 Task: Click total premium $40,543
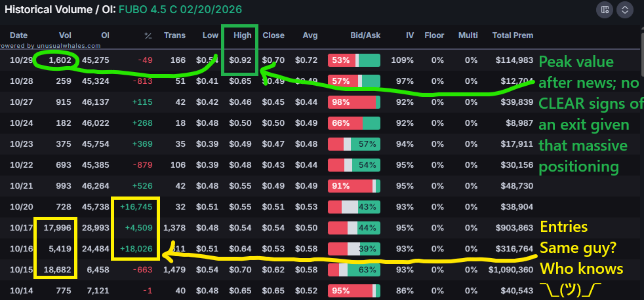pos(516,291)
